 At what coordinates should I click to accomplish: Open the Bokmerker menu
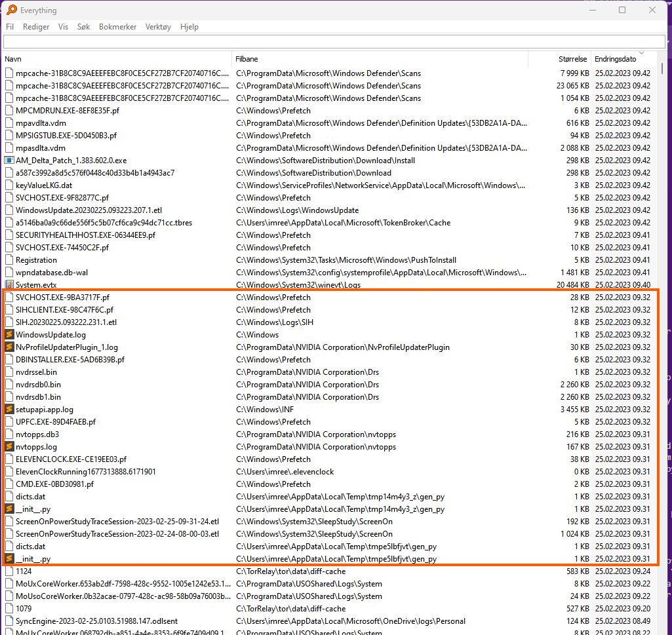118,27
